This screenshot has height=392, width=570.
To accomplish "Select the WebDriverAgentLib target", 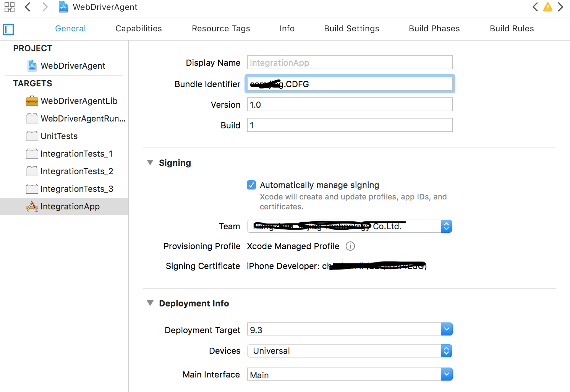I will coord(64,101).
